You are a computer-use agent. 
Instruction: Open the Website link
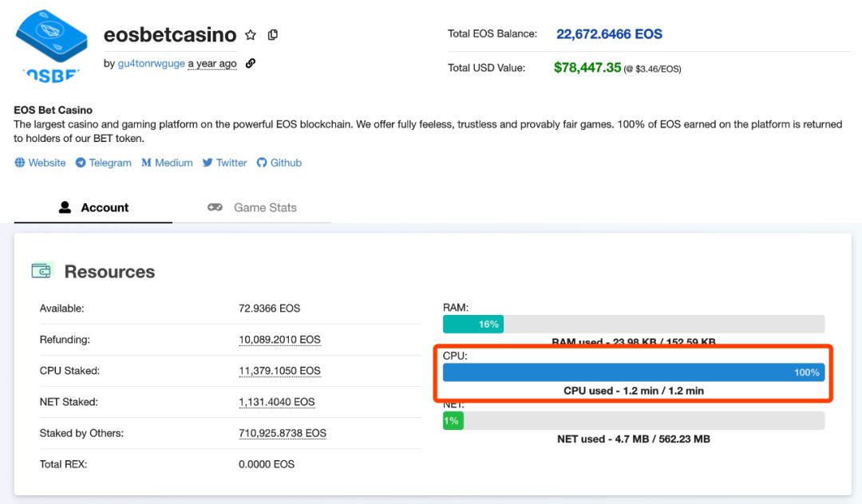click(47, 163)
